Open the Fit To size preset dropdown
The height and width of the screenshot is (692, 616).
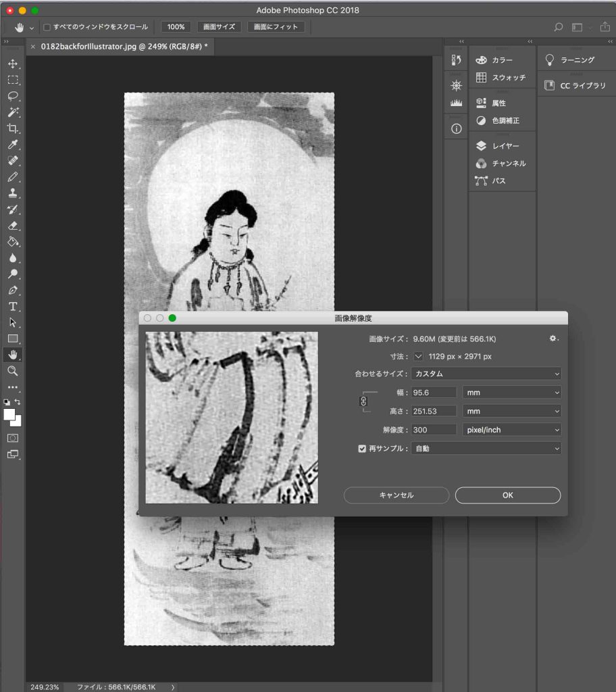pos(486,374)
